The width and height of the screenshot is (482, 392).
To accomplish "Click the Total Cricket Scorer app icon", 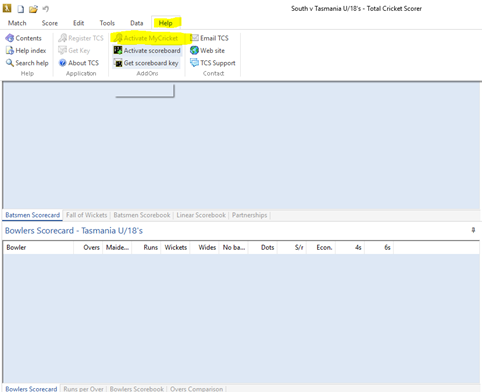I will pyautogui.click(x=7, y=8).
